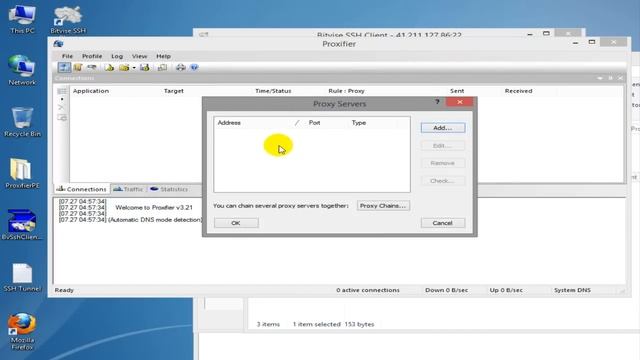Click '0 active connections' in status bar

pyautogui.click(x=368, y=290)
